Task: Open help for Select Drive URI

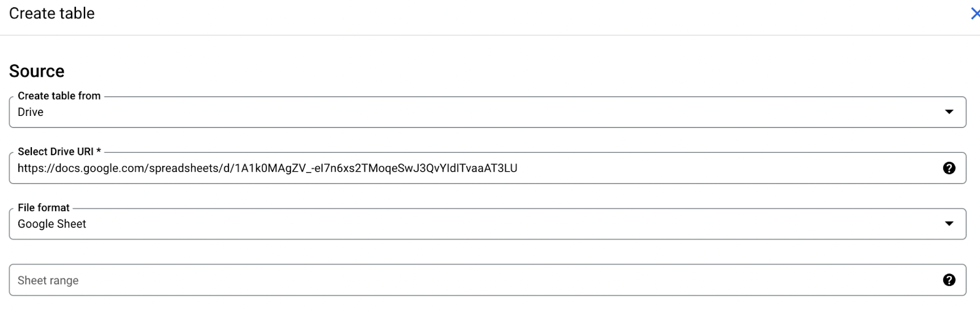Action: [949, 168]
